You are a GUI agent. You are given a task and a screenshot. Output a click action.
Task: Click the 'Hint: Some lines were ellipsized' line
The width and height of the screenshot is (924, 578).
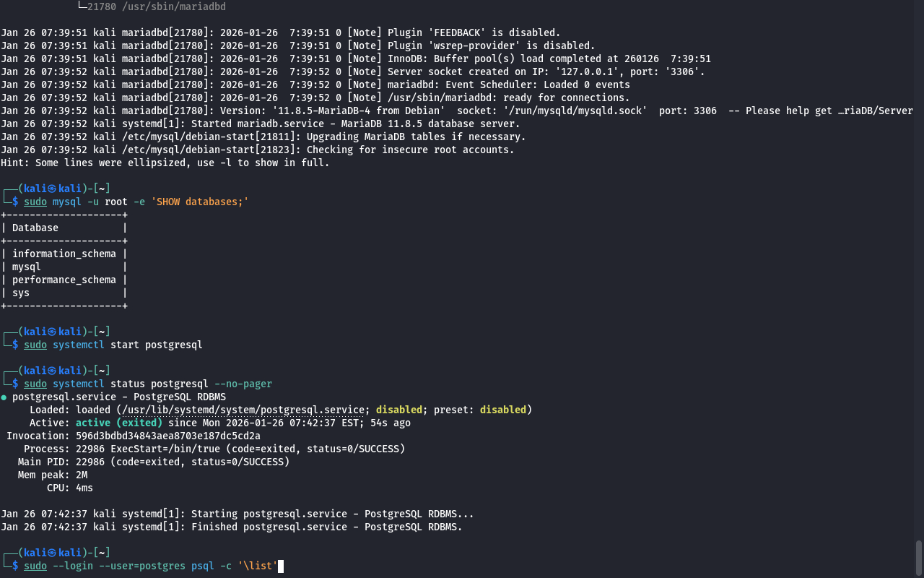point(165,163)
